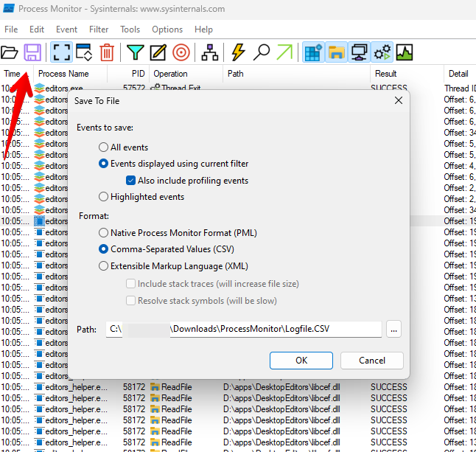The width and height of the screenshot is (476, 452).
Task: Open the green Filter funnel icon
Action: coord(135,52)
